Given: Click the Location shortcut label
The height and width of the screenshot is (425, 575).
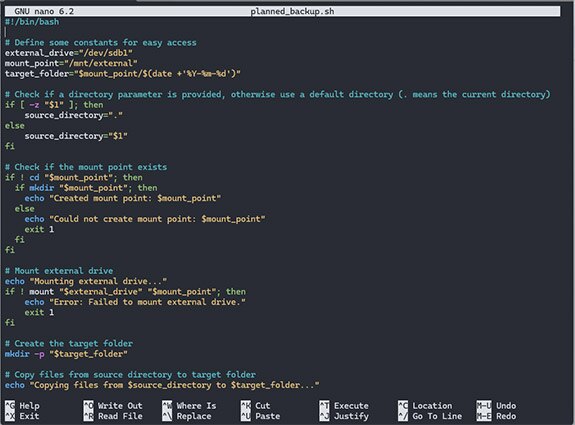Looking at the screenshot, I should 432,406.
